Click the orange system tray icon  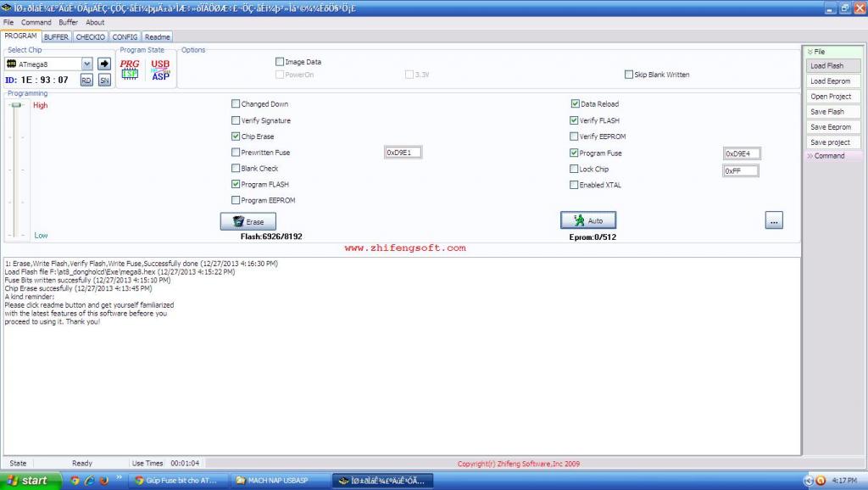[x=821, y=481]
